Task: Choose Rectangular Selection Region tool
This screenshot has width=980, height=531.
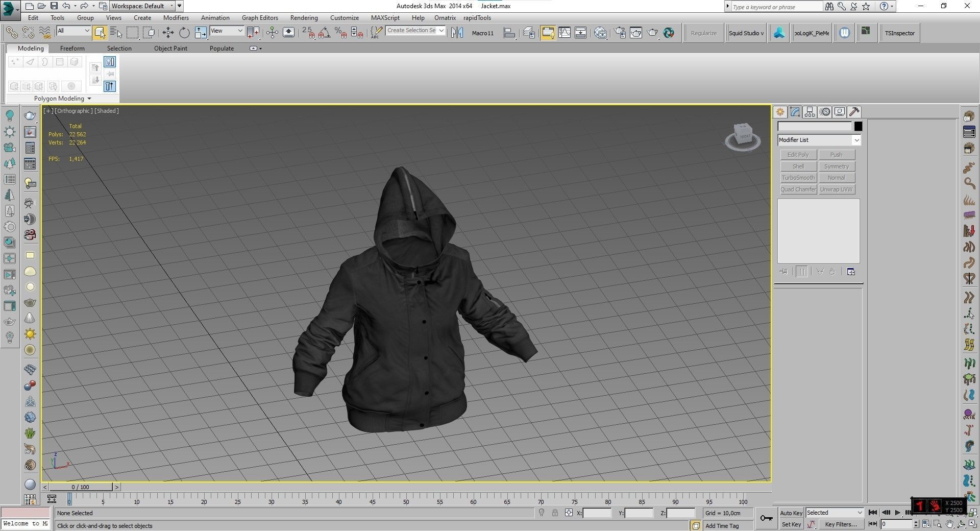Action: click(x=133, y=33)
